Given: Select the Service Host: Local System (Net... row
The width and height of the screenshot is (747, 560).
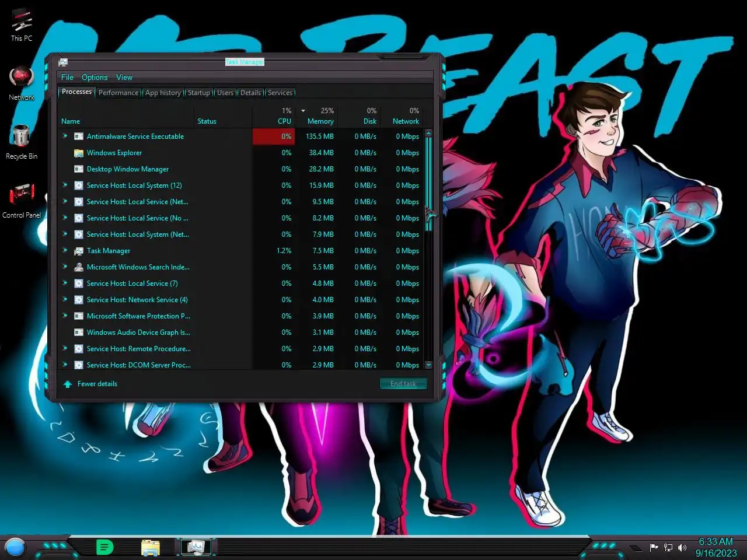Looking at the screenshot, I should (242, 235).
